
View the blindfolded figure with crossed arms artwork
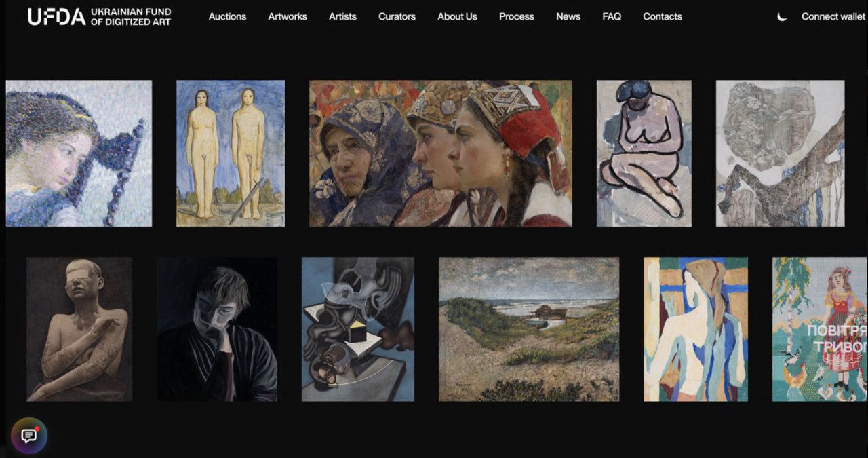[x=79, y=329]
